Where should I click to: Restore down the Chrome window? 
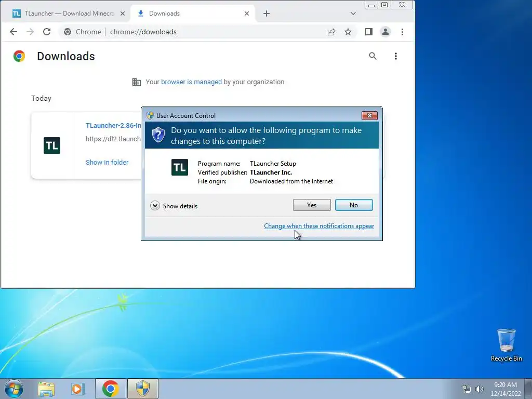[384, 5]
